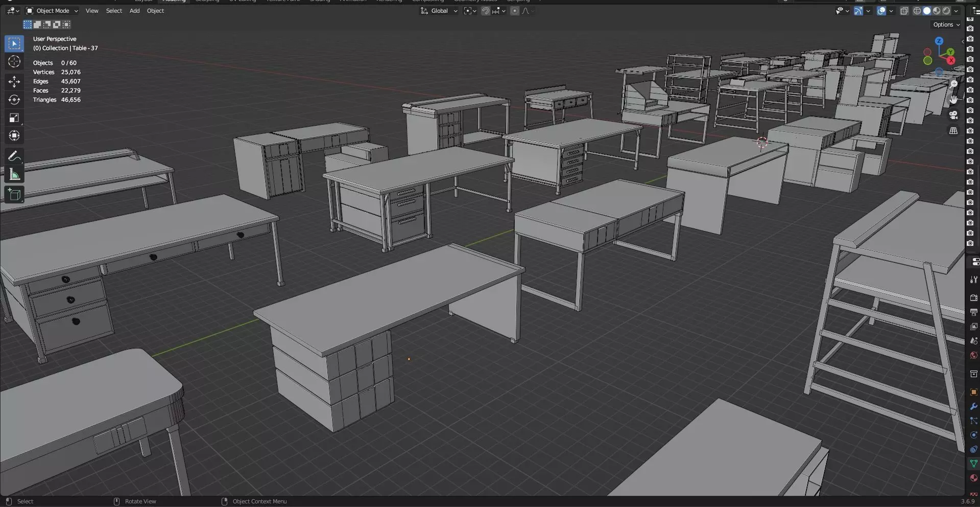Image resolution: width=980 pixels, height=507 pixels.
Task: Open the World properties tab
Action: (x=974, y=355)
